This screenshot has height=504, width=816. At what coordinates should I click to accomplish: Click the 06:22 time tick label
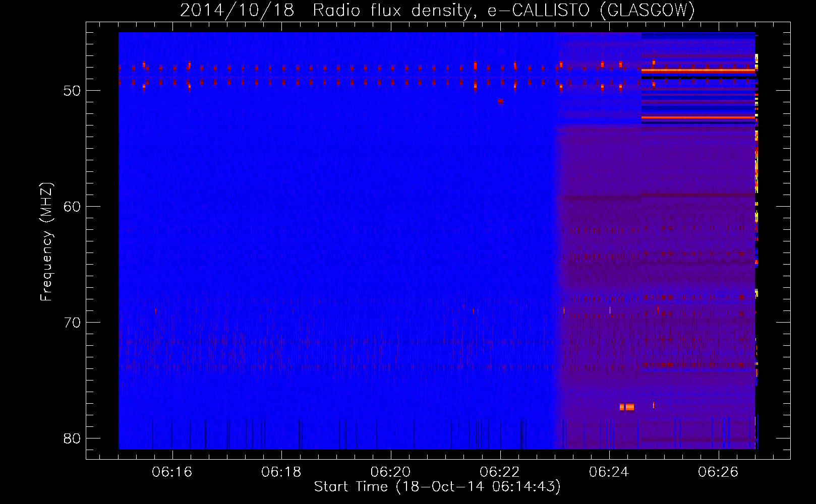pos(500,472)
